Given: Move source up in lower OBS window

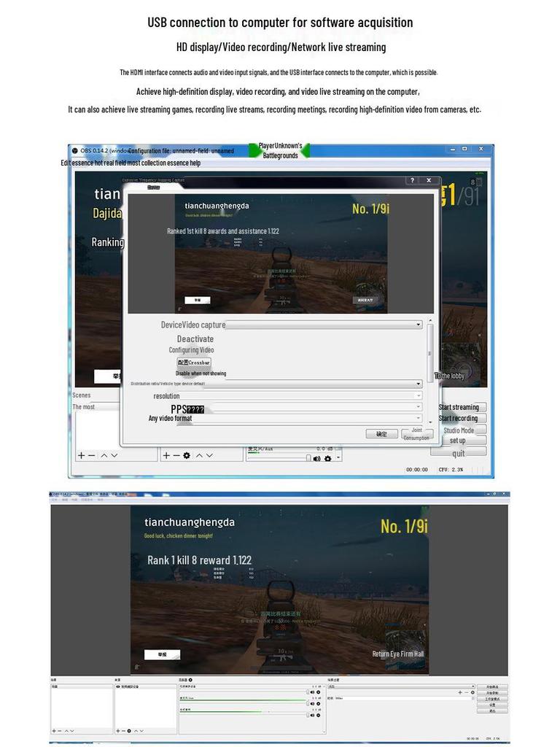Looking at the screenshot, I should (x=136, y=731).
